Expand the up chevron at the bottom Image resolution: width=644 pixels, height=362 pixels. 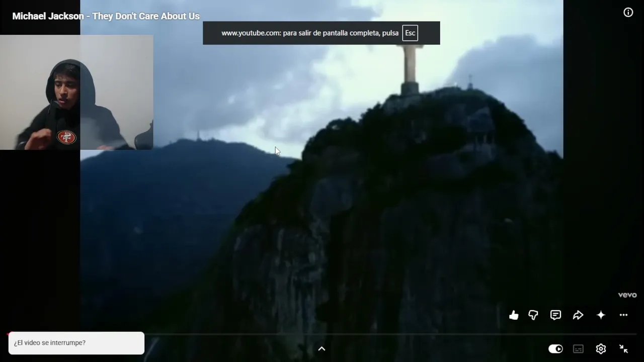coord(322,349)
